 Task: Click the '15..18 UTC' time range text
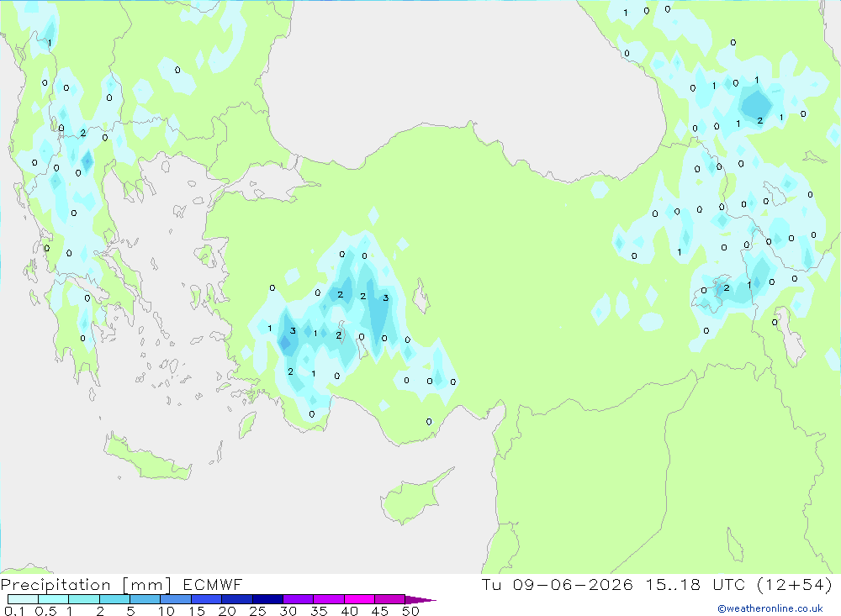696,584
